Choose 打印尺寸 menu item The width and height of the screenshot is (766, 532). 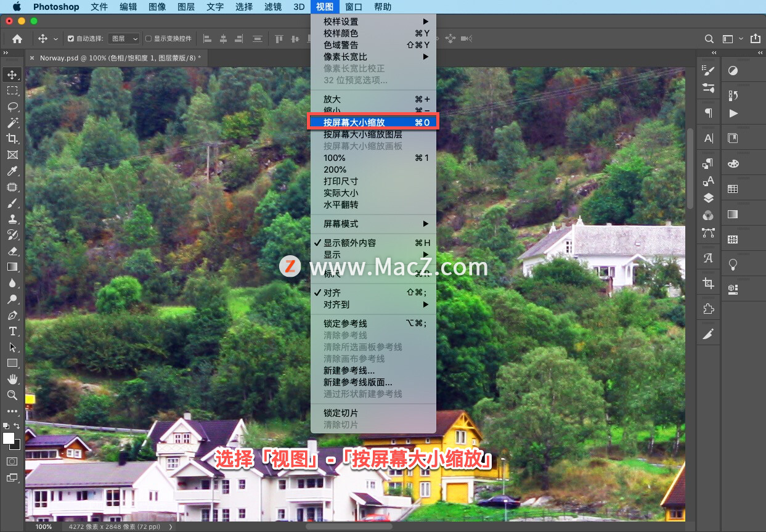click(x=373, y=181)
